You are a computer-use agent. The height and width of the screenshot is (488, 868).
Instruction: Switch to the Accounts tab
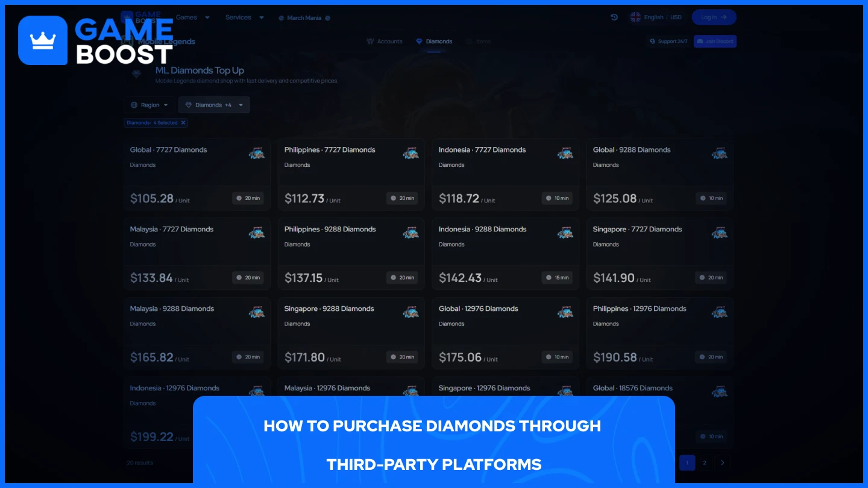tap(386, 41)
